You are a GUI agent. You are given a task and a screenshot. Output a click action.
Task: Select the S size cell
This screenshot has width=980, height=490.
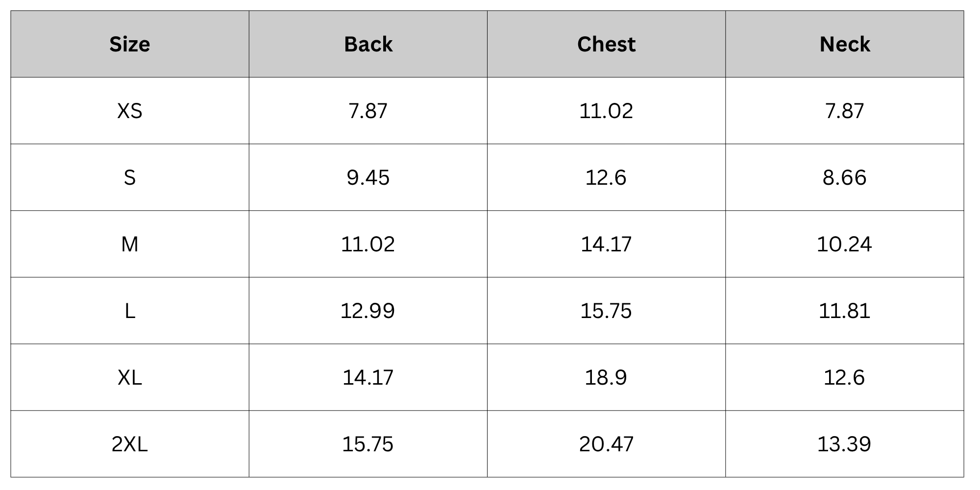pyautogui.click(x=130, y=177)
